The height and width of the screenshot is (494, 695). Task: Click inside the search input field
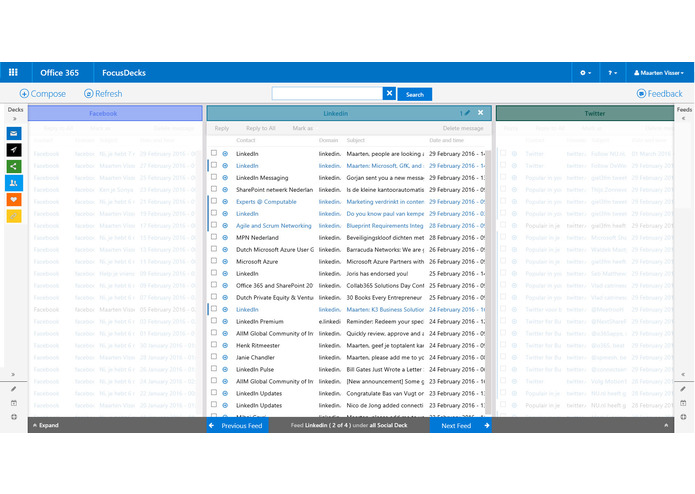[327, 93]
